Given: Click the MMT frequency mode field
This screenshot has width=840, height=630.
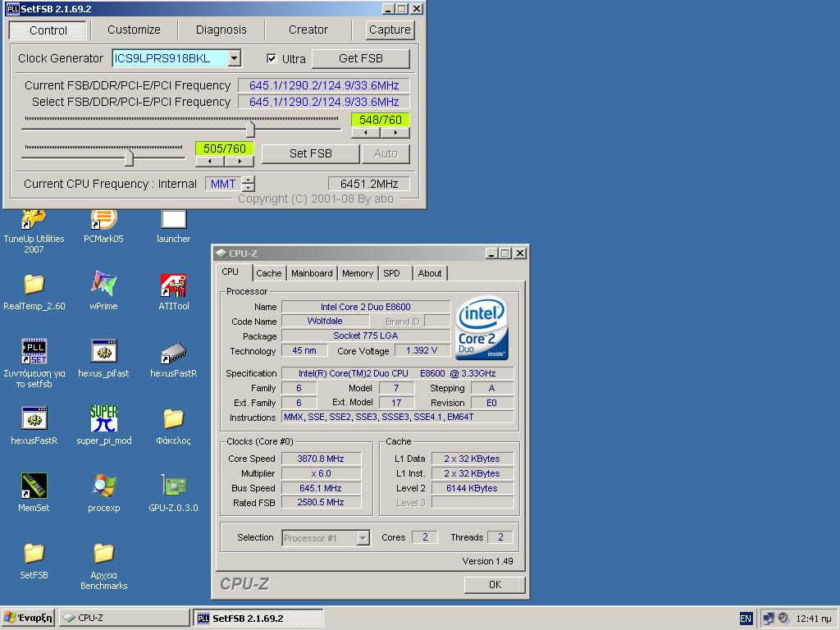Looking at the screenshot, I should 223,184.
